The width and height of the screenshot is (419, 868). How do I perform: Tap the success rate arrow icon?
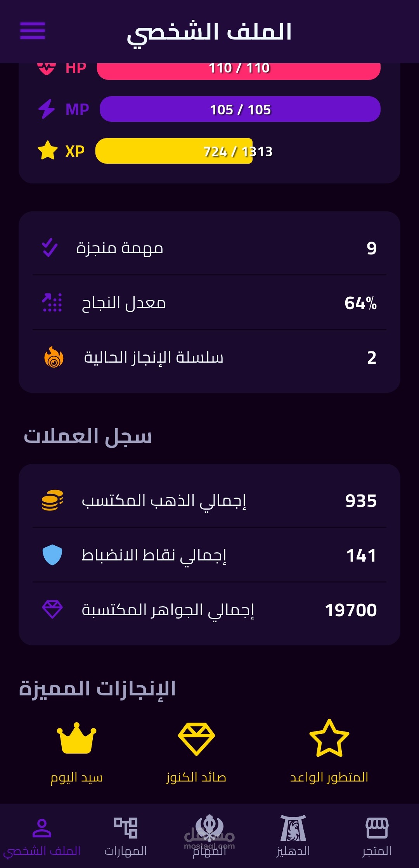coord(52,303)
